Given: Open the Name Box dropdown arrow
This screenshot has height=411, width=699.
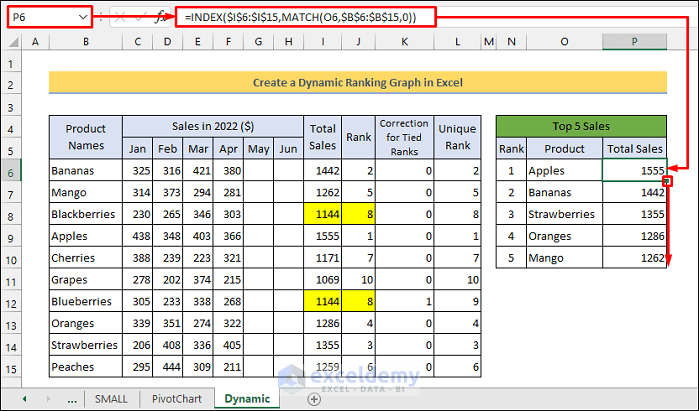Looking at the screenshot, I should click(x=83, y=17).
